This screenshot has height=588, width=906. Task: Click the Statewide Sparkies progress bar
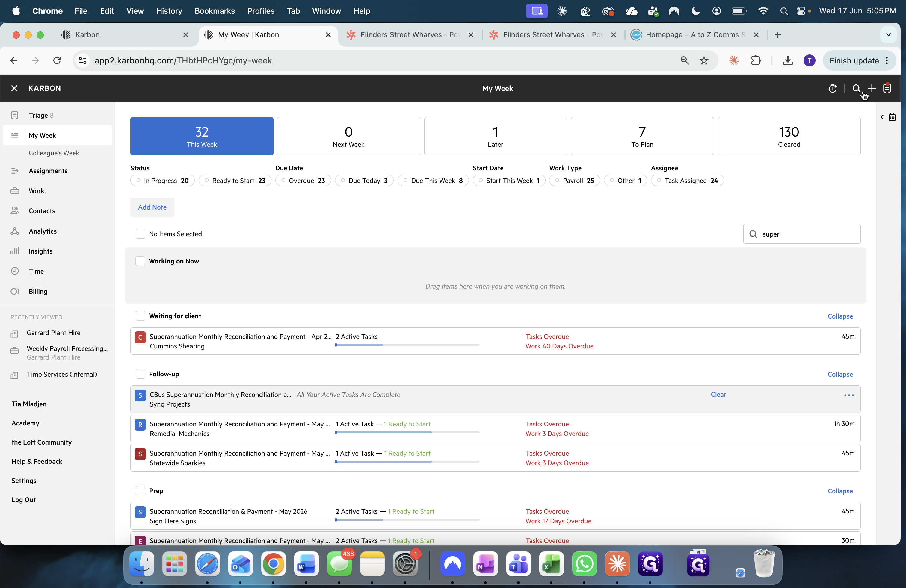(407, 462)
